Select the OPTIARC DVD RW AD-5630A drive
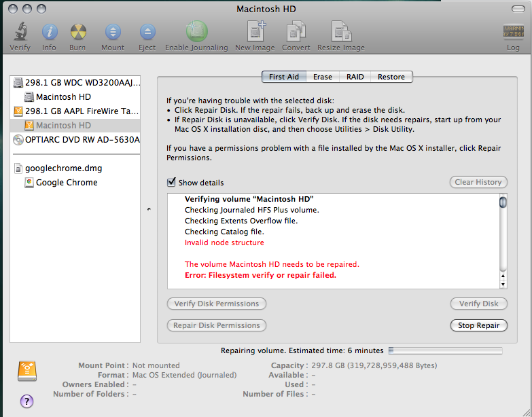 coord(75,139)
